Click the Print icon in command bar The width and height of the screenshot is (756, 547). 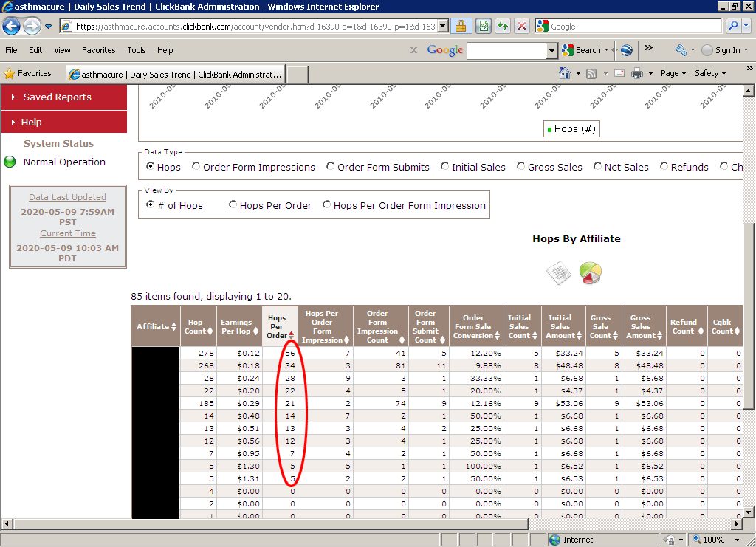pyautogui.click(x=636, y=73)
